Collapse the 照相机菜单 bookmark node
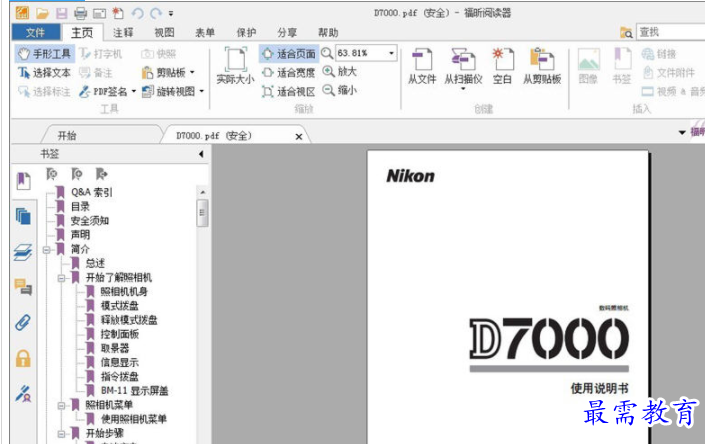705x444 pixels. 62,406
